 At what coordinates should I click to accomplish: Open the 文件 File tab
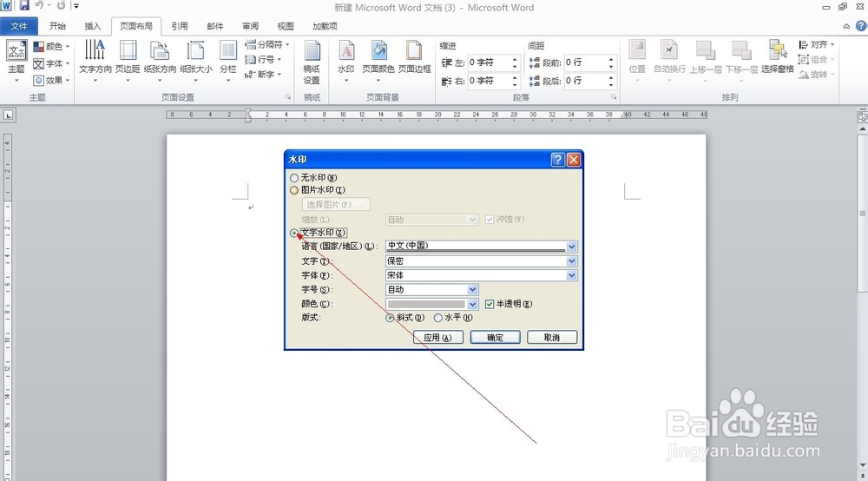(x=19, y=26)
